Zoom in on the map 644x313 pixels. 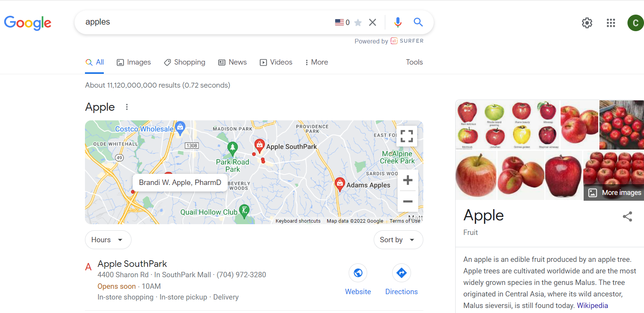408,180
